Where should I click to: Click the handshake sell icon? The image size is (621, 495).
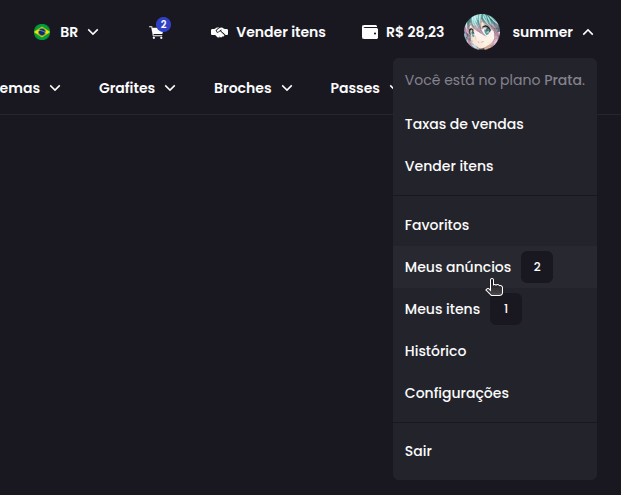pos(220,32)
